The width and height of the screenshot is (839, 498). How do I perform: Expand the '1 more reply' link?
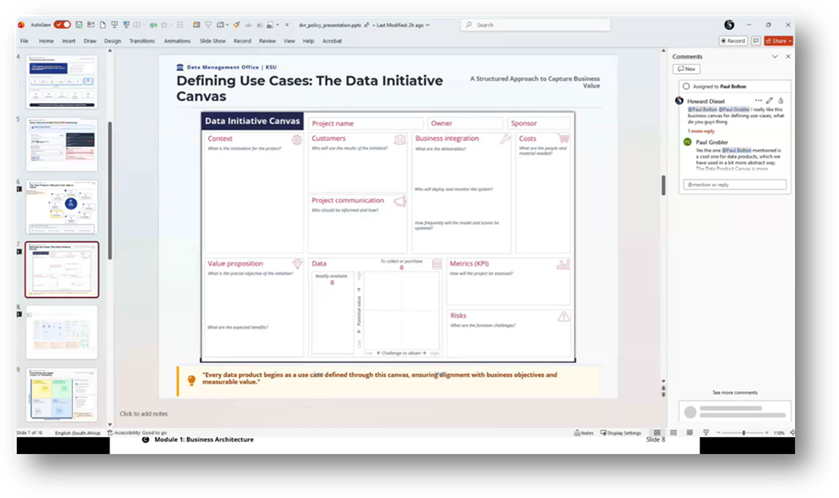click(x=701, y=131)
